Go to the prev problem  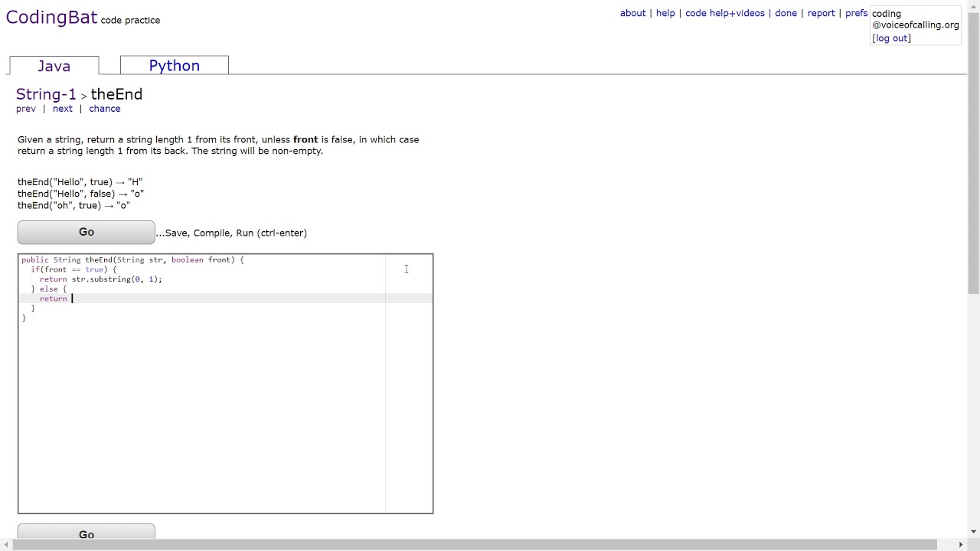tap(26, 109)
